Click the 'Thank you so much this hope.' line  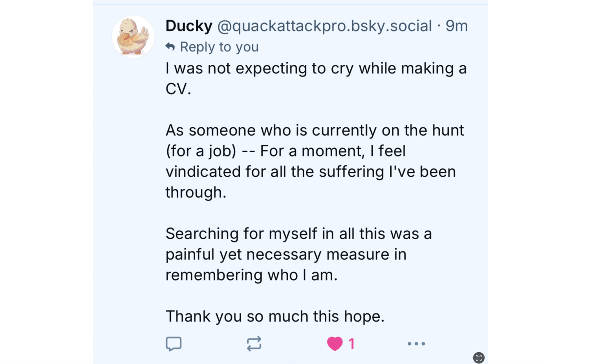tap(275, 316)
